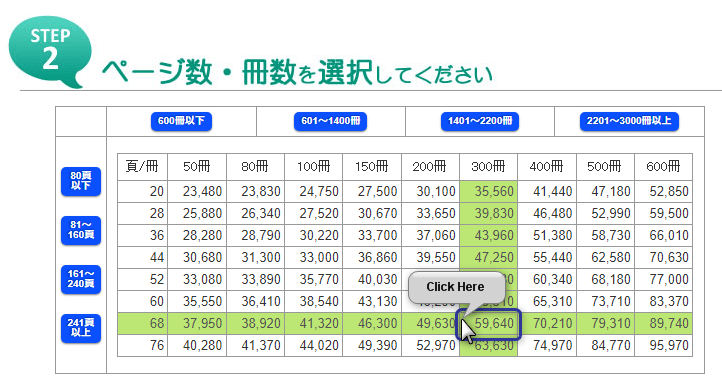Pick price 84,770 in the 76-page row
The height and width of the screenshot is (385, 722).
(606, 346)
